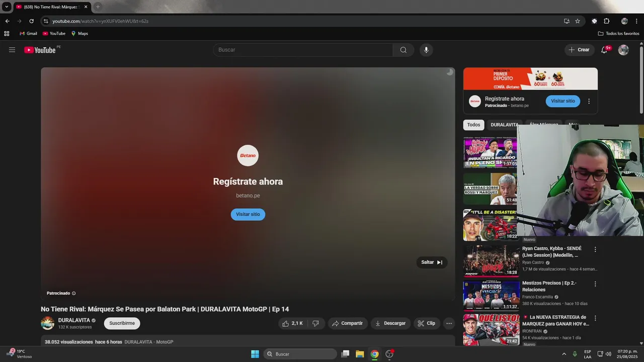Open options for Ryan Castro video
This screenshot has height=362, width=644.
[595, 249]
